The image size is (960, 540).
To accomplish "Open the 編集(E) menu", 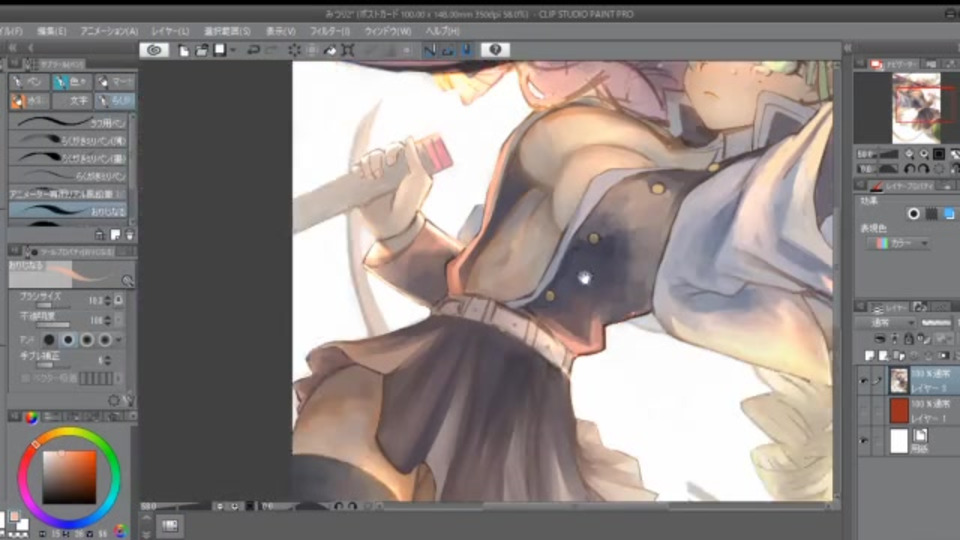I will tap(51, 31).
